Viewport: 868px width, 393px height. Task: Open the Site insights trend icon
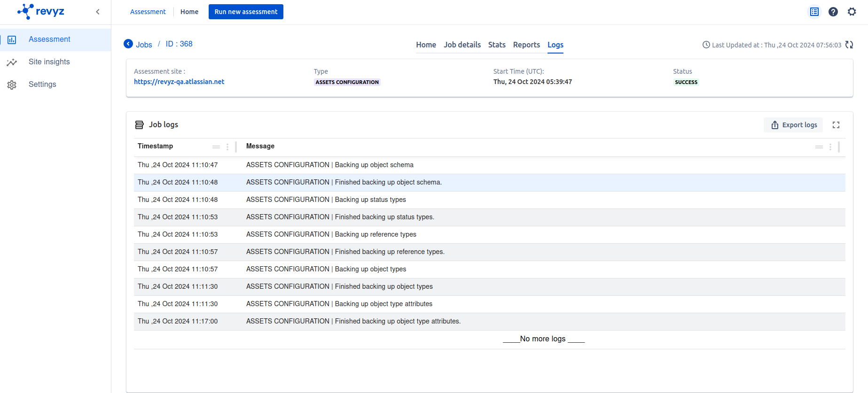pos(12,62)
